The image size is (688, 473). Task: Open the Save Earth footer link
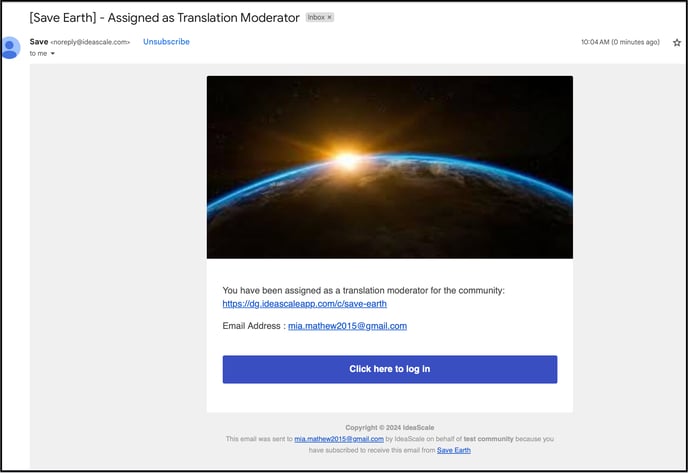tap(454, 450)
